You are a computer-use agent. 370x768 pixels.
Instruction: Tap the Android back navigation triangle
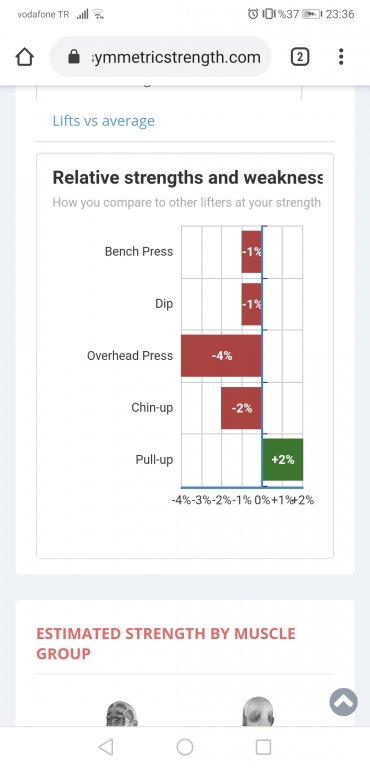(x=106, y=747)
